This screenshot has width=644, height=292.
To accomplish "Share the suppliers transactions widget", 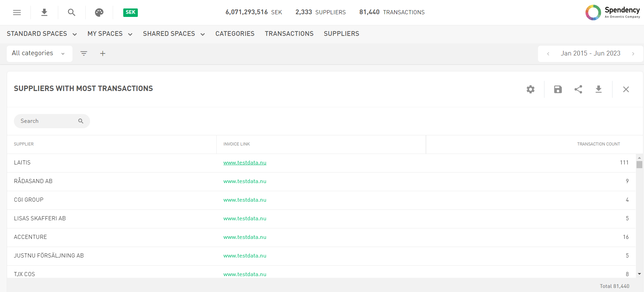I will click(x=578, y=89).
